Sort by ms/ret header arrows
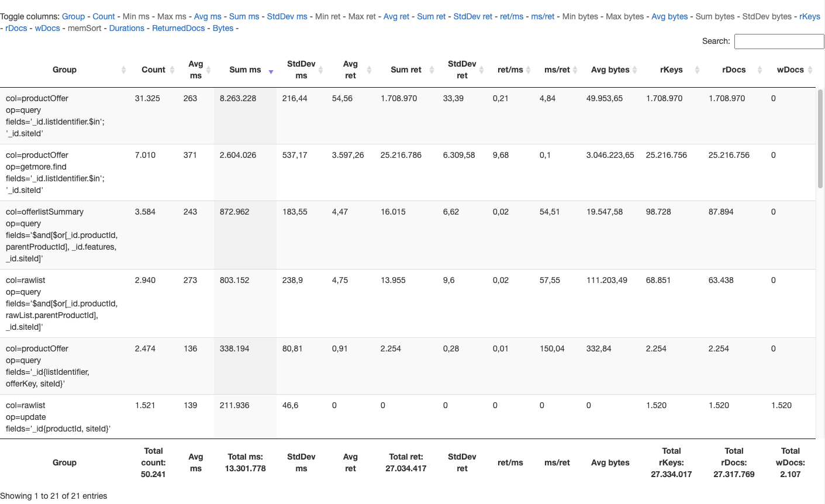Viewport: 825px width, 504px height. [575, 70]
